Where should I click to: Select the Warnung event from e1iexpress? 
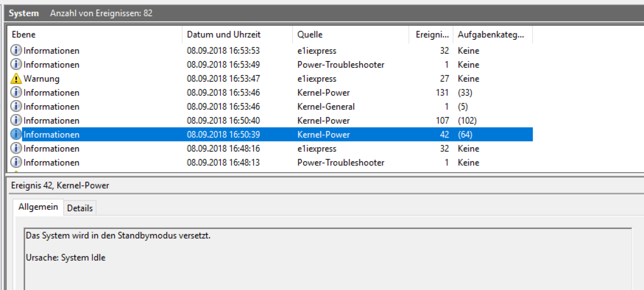click(x=270, y=78)
